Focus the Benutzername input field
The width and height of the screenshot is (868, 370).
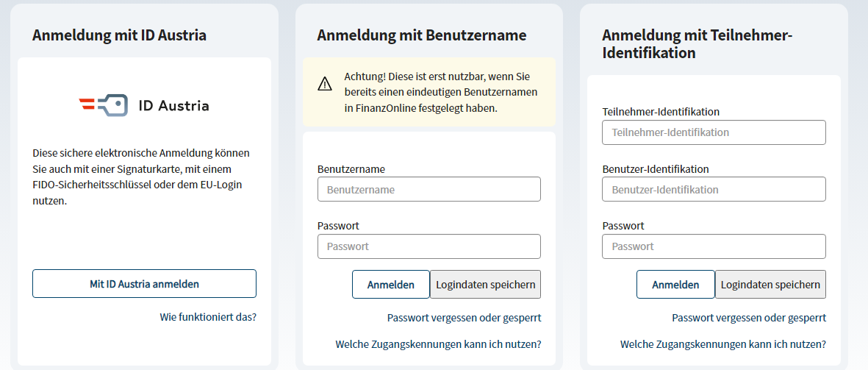[x=429, y=190]
